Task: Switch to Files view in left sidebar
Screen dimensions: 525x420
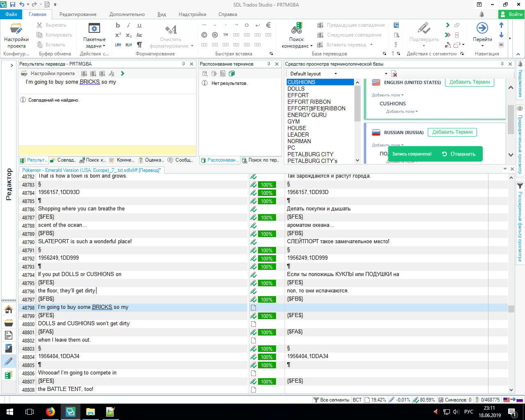Action: (9, 336)
